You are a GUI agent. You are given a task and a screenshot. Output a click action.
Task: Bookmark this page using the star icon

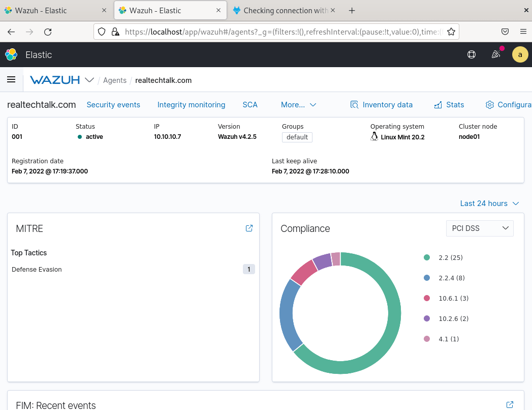(x=451, y=32)
